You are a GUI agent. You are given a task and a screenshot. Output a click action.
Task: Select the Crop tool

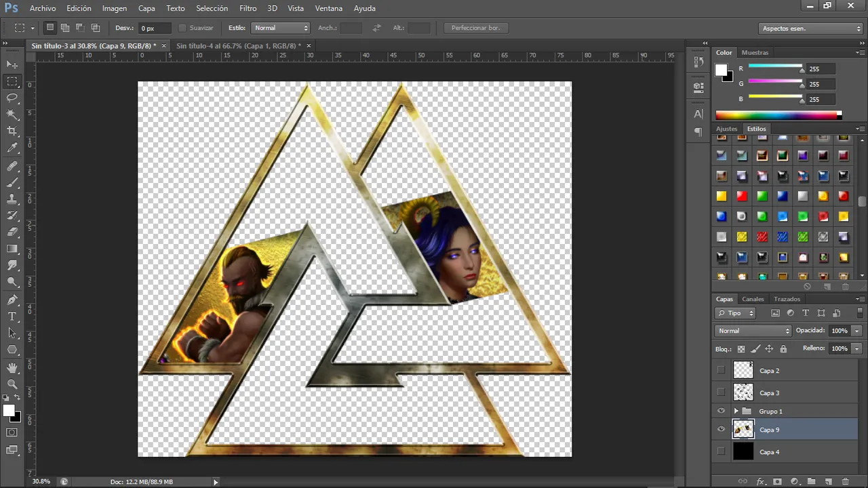pos(12,131)
